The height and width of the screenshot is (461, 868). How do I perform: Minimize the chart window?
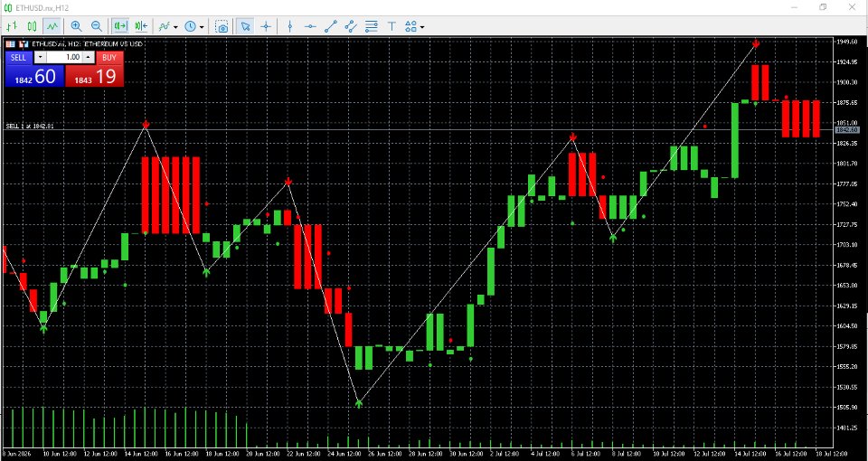coord(795,7)
